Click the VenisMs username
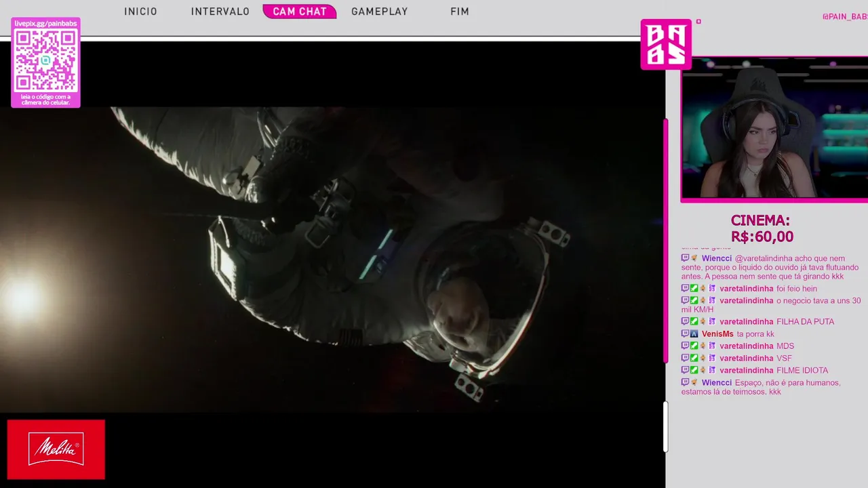Screen dimensions: 868x488 pos(717,334)
